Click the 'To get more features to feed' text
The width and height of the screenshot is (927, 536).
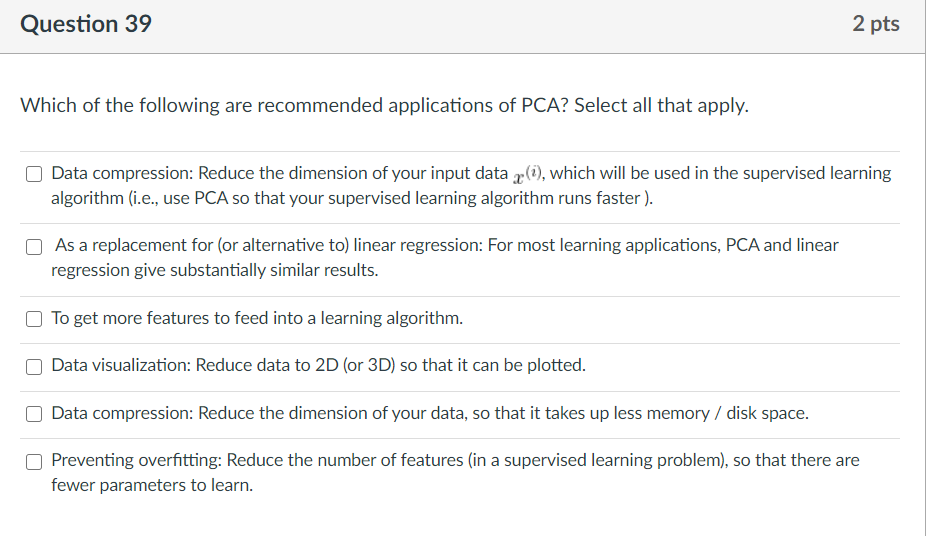pos(257,318)
